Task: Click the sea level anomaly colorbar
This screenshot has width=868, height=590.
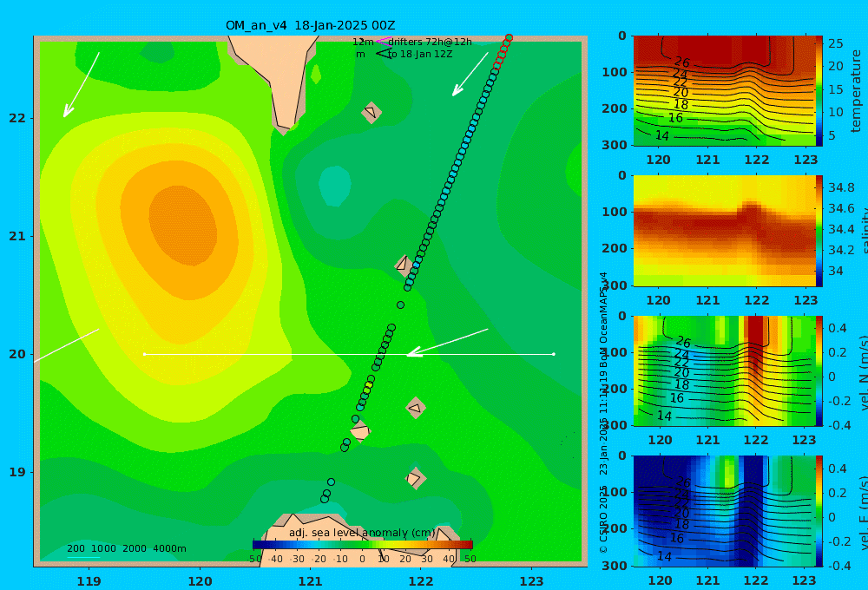Action: click(x=362, y=544)
